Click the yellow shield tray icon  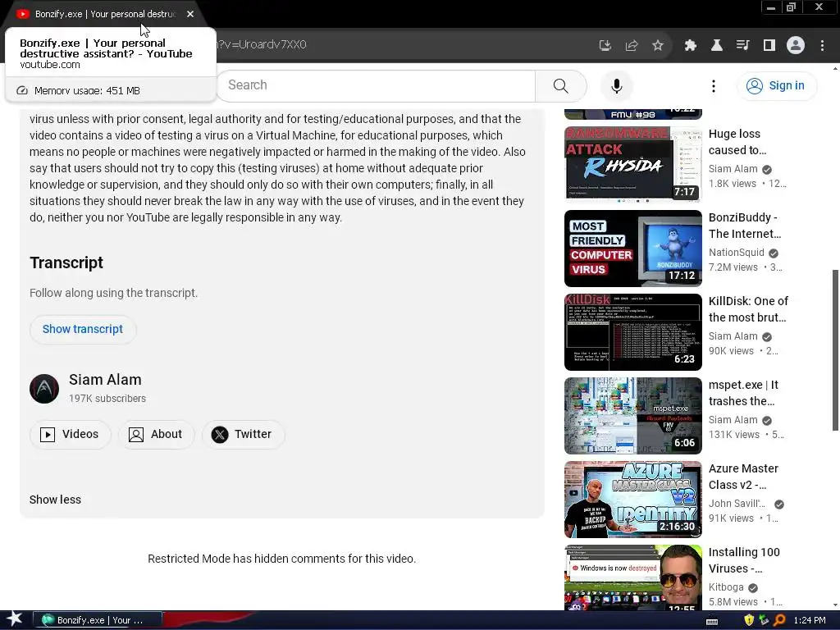(x=749, y=620)
